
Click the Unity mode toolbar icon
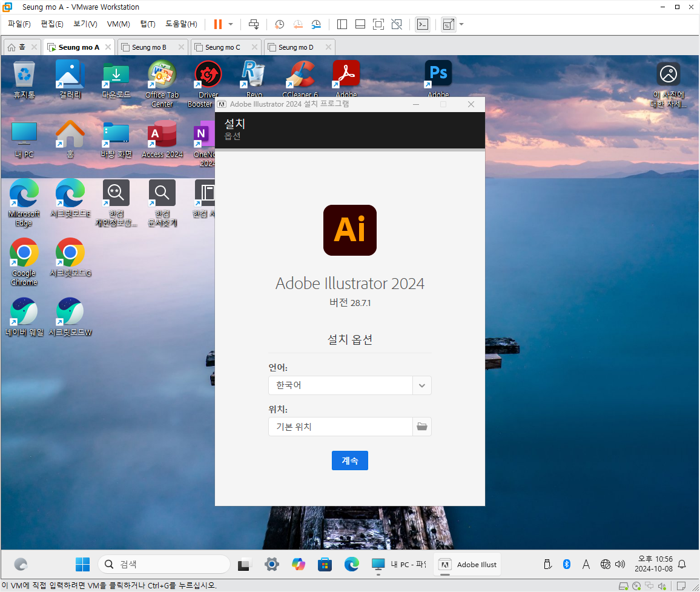397,24
